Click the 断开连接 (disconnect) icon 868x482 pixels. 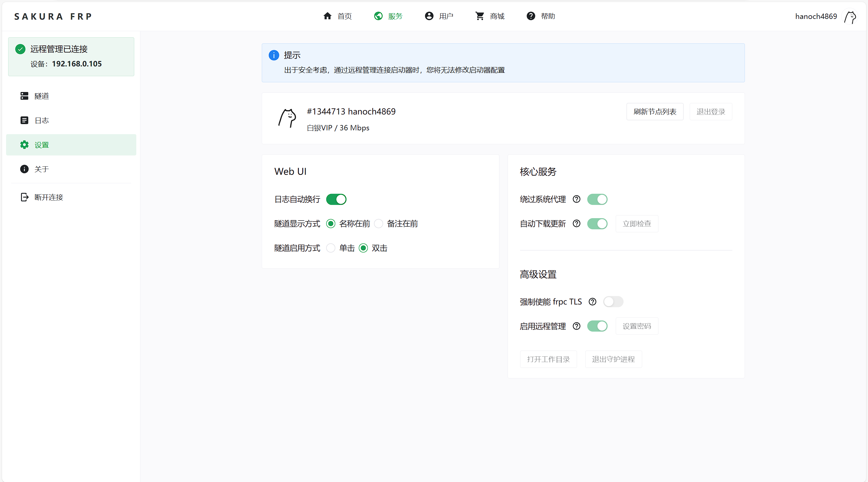click(24, 197)
